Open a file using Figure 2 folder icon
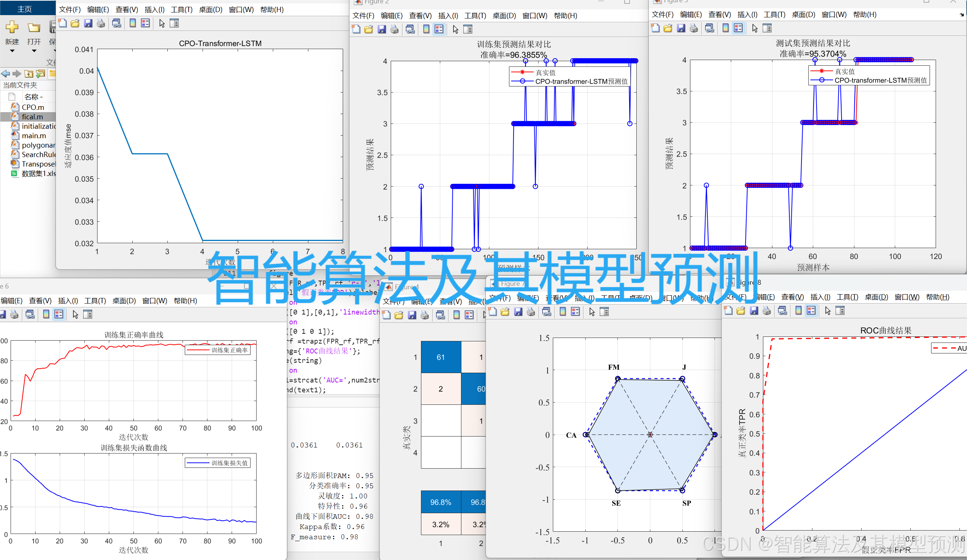The image size is (967, 560). pyautogui.click(x=368, y=29)
